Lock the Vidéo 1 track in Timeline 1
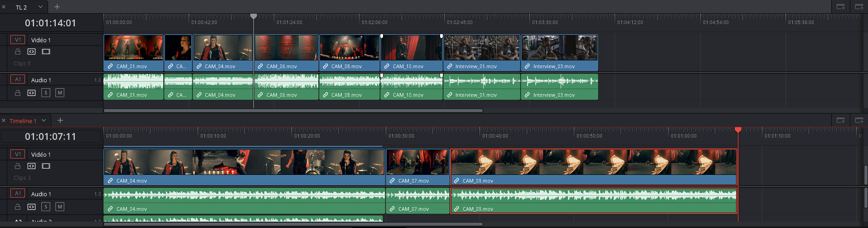Screen dimensions: 868x228 tap(18, 166)
